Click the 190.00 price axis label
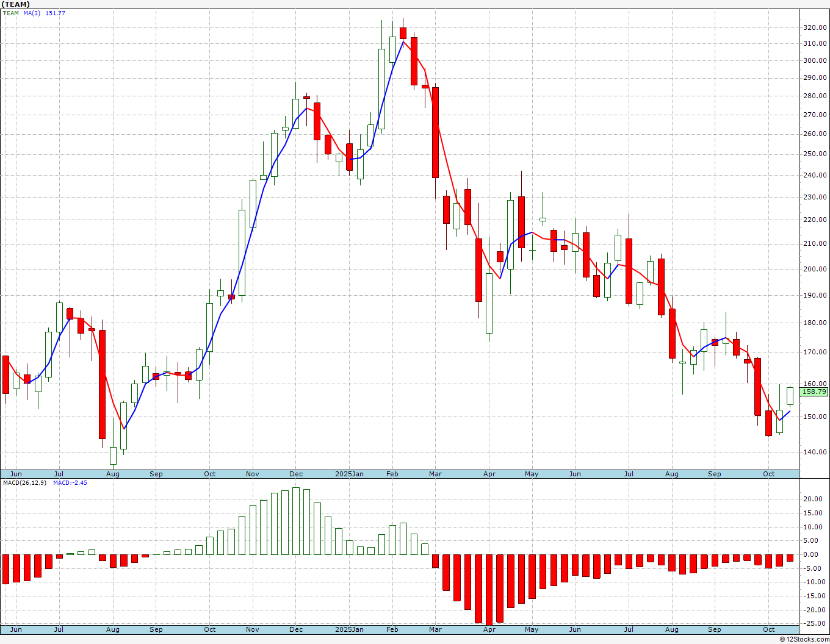This screenshot has width=830, height=644. pyautogui.click(x=815, y=295)
